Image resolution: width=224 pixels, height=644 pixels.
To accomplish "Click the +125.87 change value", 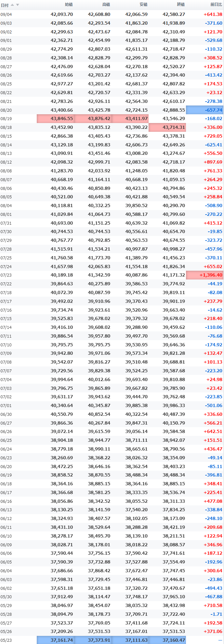I will 213,67.
